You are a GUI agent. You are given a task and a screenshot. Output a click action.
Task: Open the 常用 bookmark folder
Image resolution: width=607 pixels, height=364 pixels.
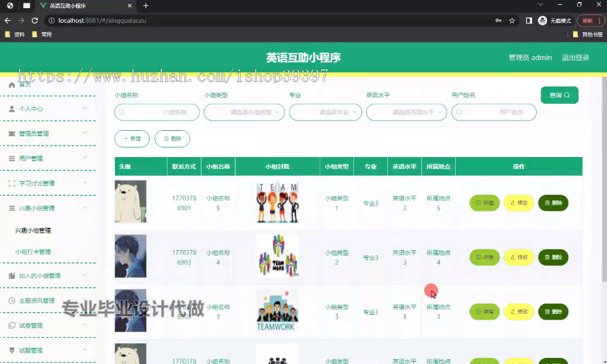click(x=42, y=34)
